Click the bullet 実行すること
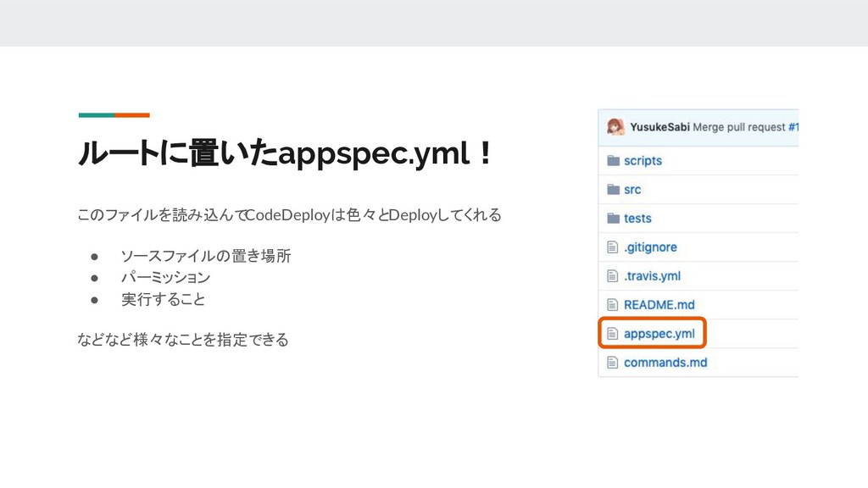 (164, 299)
